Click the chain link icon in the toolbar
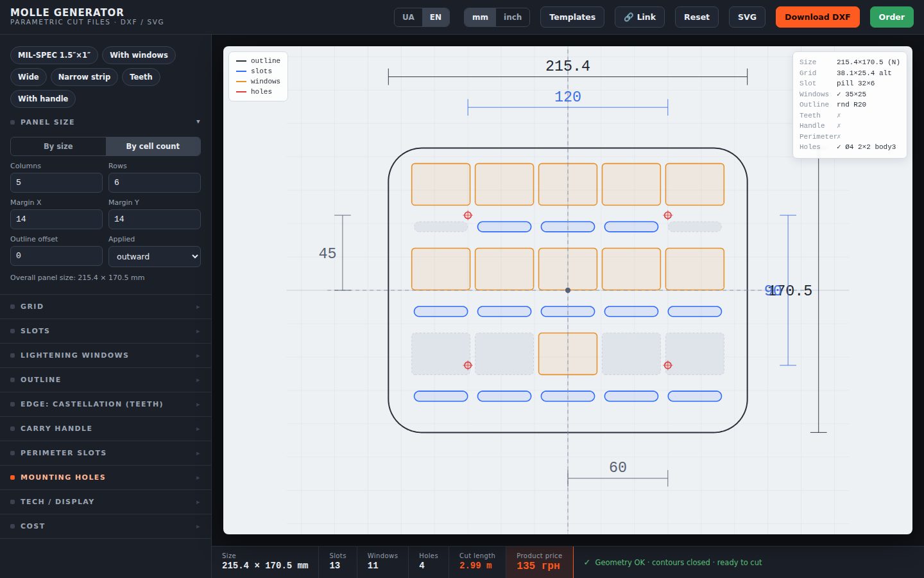 [628, 17]
